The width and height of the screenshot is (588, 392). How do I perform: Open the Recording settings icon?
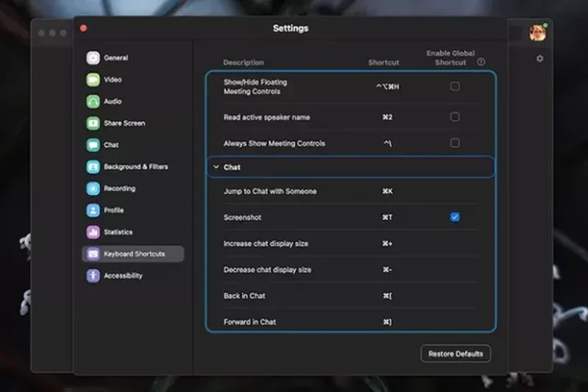pos(93,189)
